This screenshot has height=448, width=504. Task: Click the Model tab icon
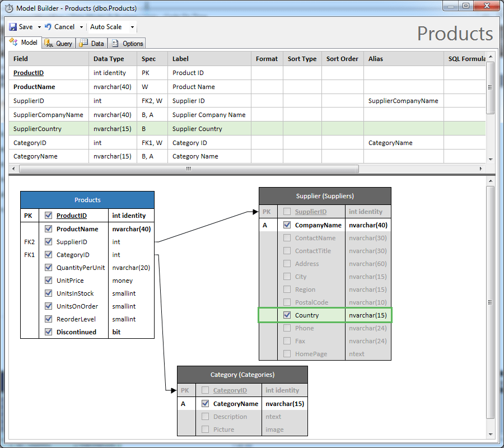click(x=13, y=42)
